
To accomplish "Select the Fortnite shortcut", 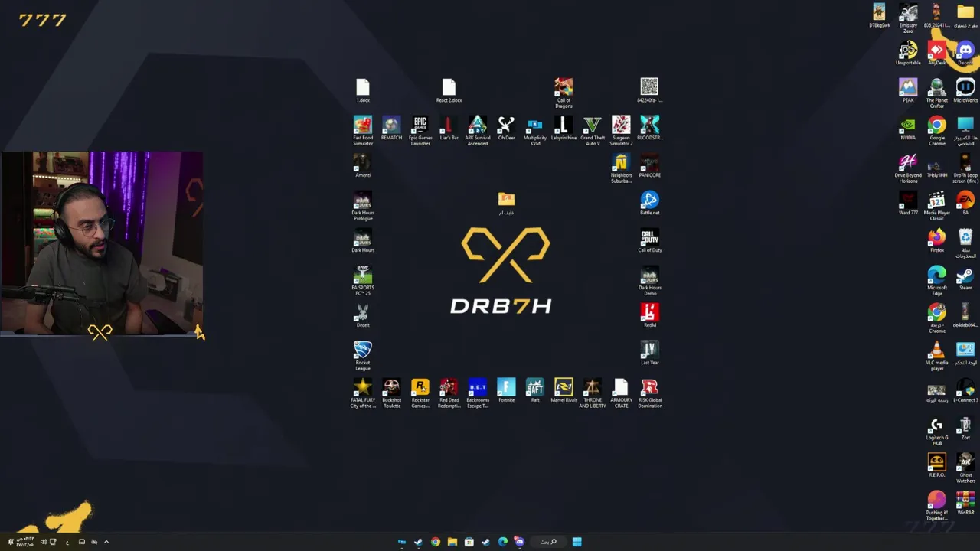I will click(x=506, y=390).
